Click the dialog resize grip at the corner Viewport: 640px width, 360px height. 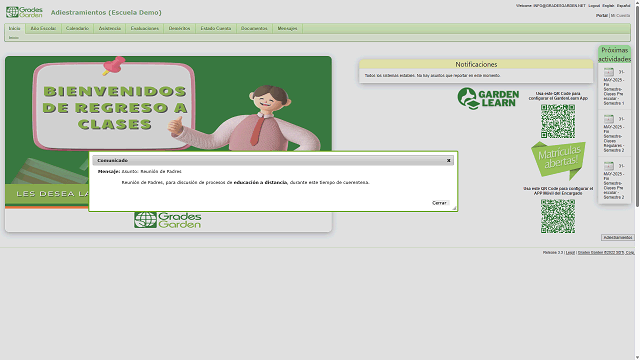coord(454,208)
